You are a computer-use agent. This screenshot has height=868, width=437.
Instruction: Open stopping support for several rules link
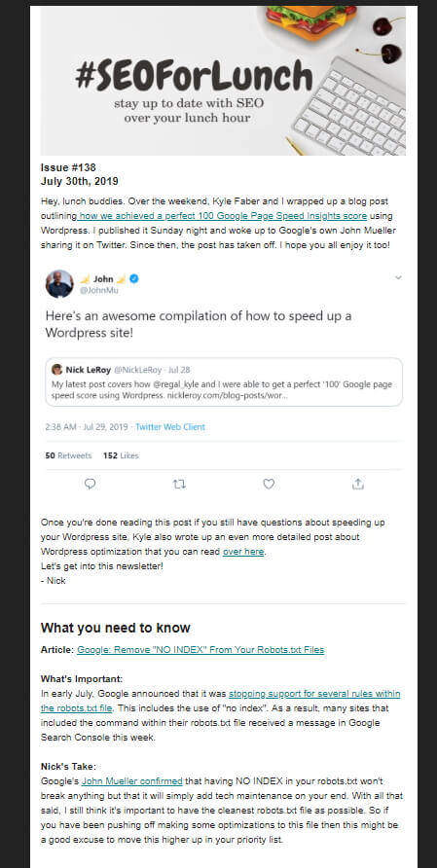tap(220, 701)
